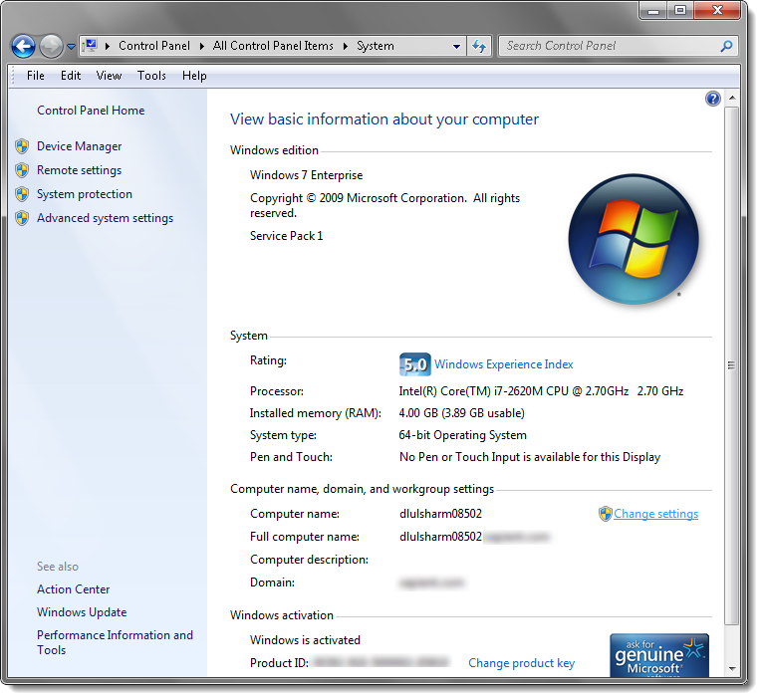Click the 4.00 GB installed memory value
Screen dimensions: 763x700
[462, 413]
